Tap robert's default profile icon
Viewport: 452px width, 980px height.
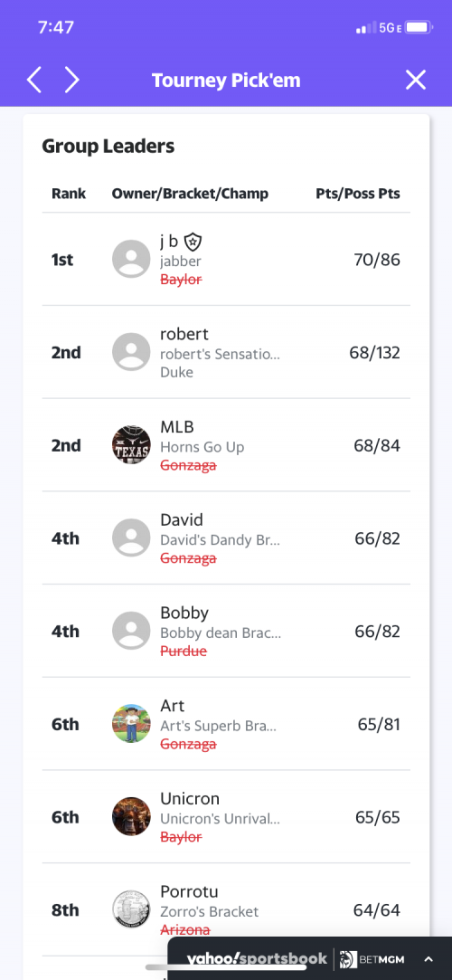[x=131, y=352]
